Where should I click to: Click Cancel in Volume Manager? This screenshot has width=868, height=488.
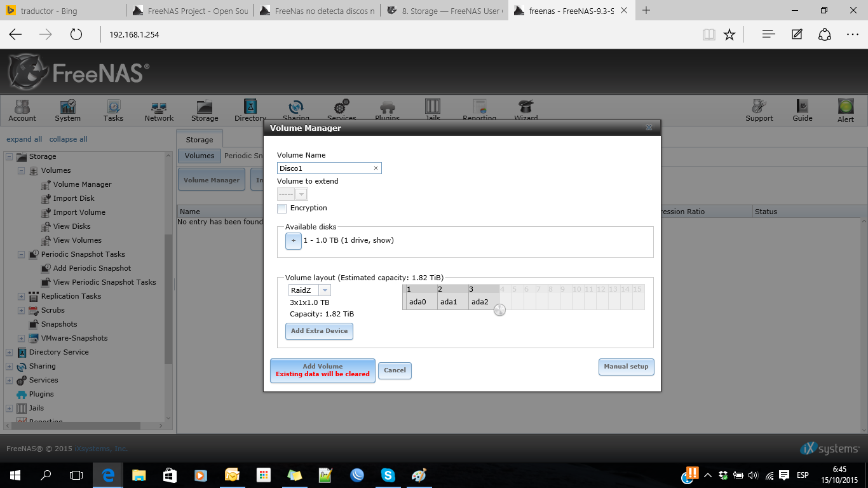[x=395, y=370]
